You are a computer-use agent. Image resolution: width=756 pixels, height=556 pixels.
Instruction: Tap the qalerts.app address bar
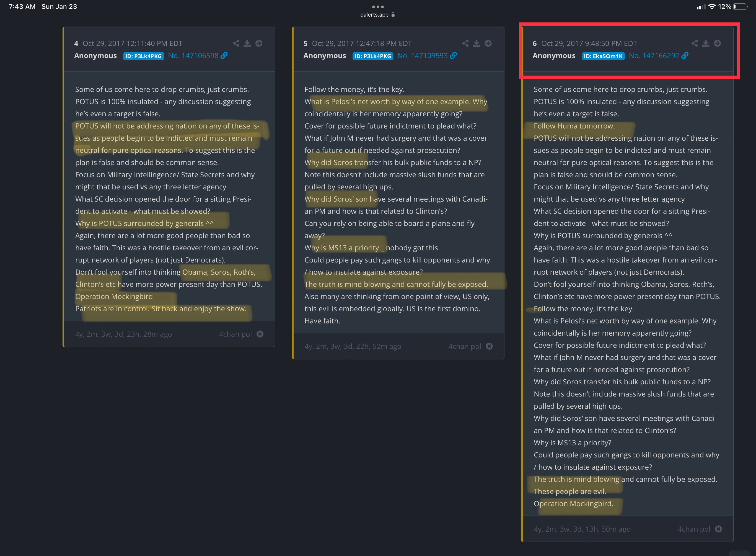[x=378, y=15]
